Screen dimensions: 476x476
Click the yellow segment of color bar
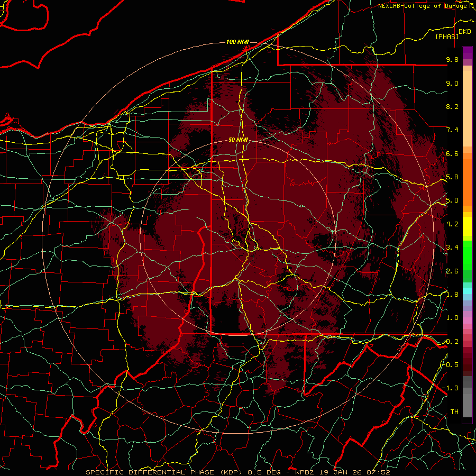coord(467,226)
